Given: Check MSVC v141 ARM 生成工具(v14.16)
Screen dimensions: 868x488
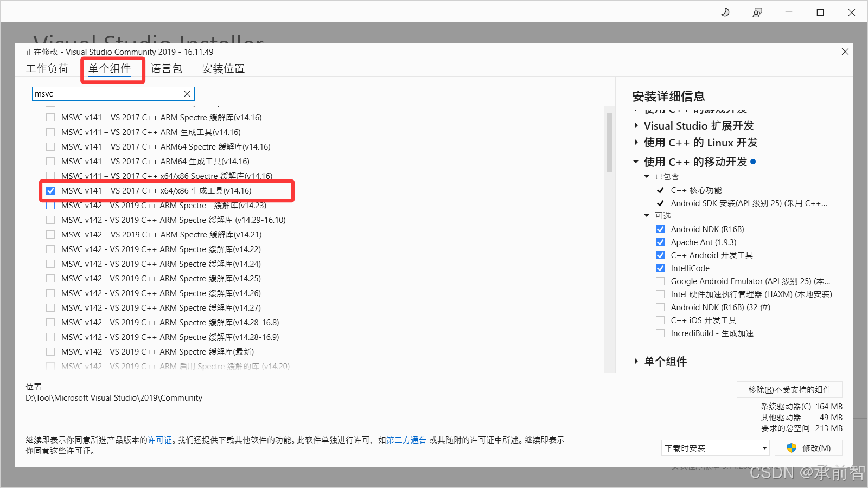Looking at the screenshot, I should click(x=50, y=132).
